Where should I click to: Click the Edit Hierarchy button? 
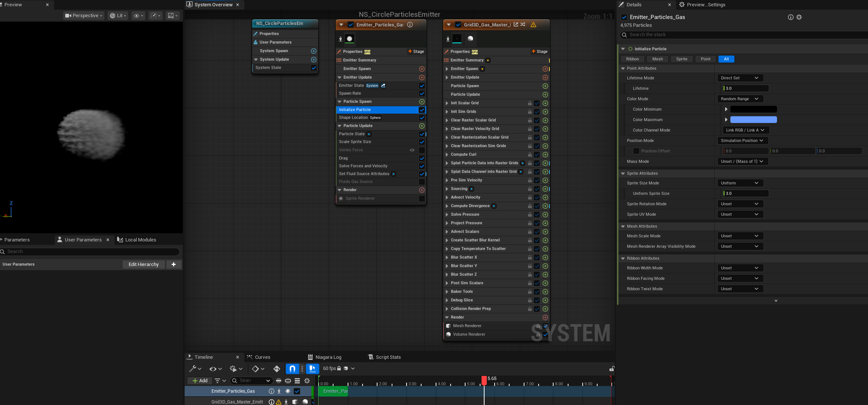[144, 264]
